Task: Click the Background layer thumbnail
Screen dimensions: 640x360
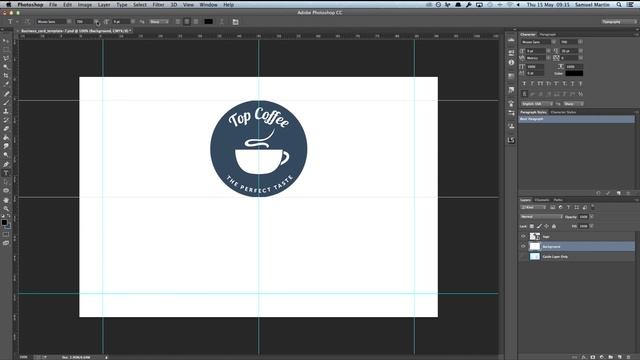Action: point(535,246)
